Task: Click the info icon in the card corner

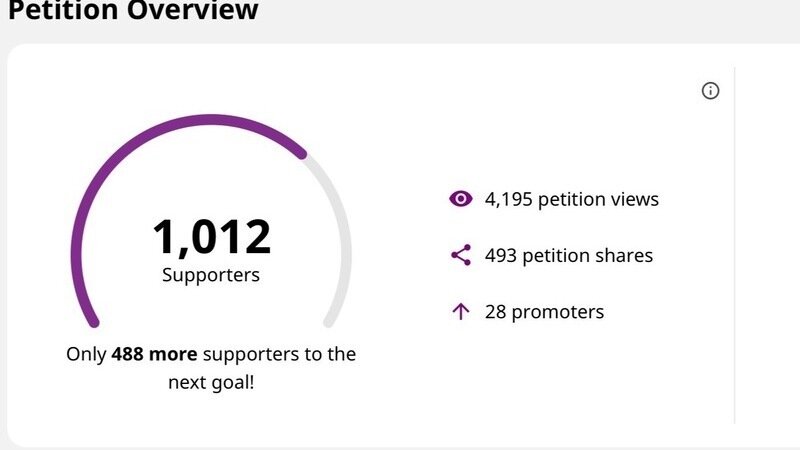Action: [x=710, y=91]
